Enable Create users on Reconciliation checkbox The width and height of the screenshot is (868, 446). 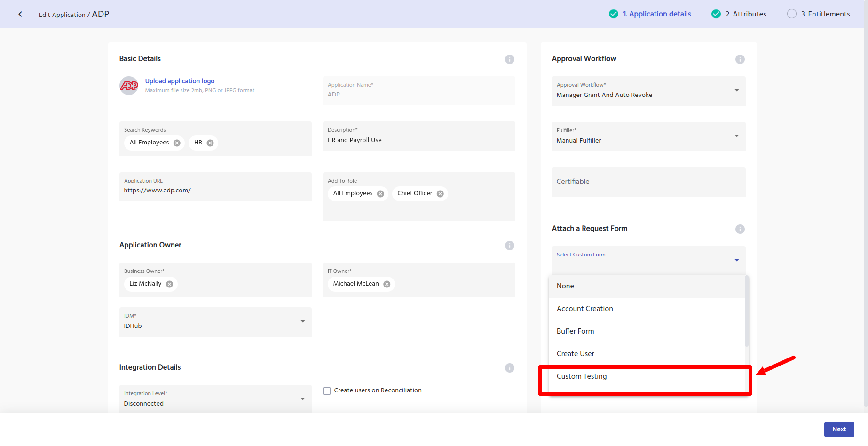327,391
